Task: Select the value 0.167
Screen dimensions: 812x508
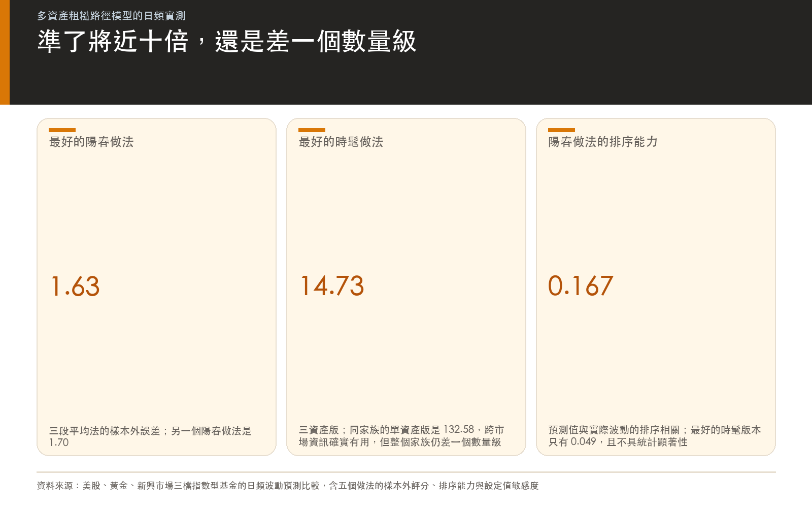Action: pyautogui.click(x=581, y=286)
